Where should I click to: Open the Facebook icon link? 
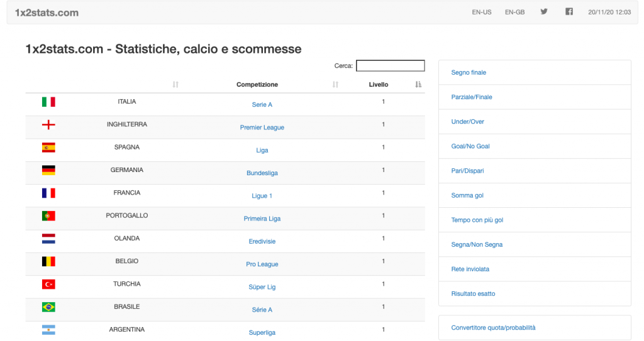click(x=569, y=12)
